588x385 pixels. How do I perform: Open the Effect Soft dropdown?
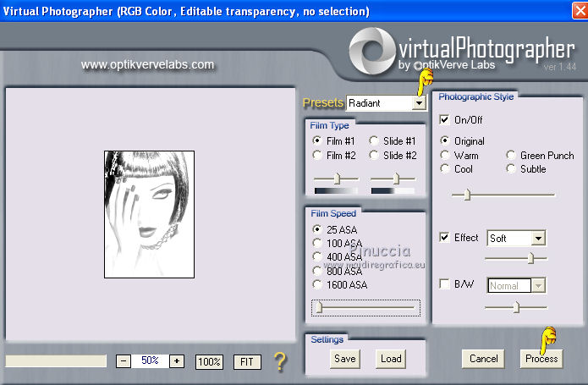tap(538, 238)
